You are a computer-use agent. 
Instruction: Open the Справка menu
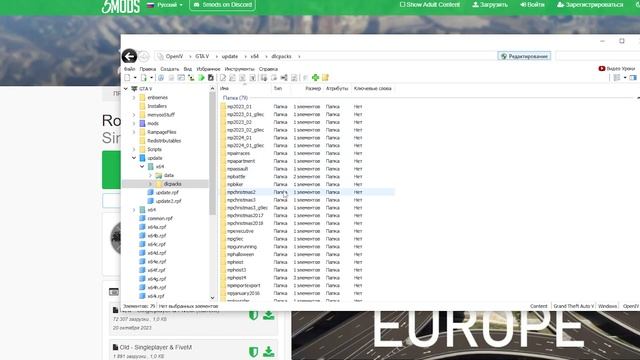click(x=268, y=69)
